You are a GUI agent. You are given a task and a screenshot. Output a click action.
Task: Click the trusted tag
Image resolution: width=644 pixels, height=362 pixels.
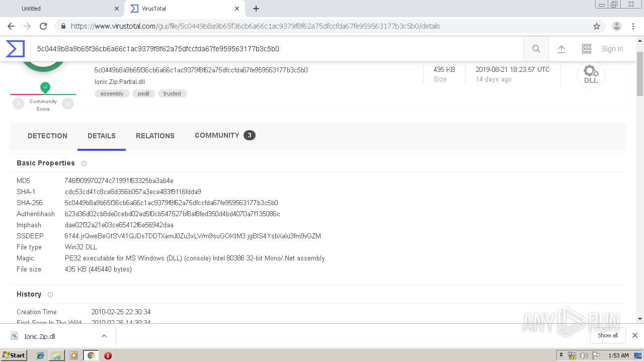point(172,94)
